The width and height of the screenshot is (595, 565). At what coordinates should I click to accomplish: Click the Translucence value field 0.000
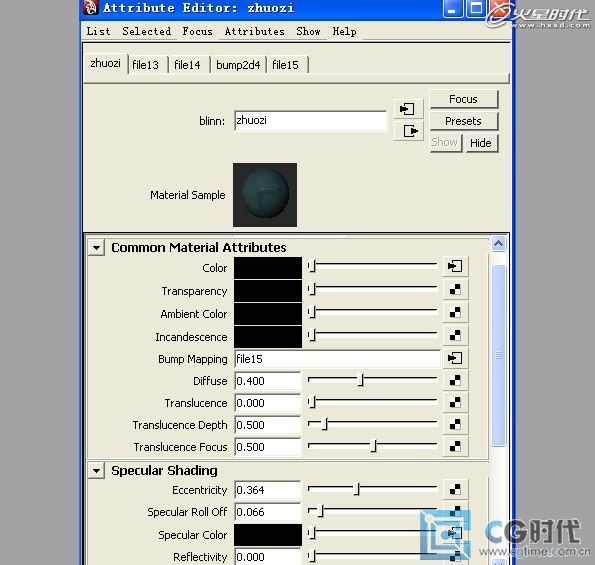point(268,403)
